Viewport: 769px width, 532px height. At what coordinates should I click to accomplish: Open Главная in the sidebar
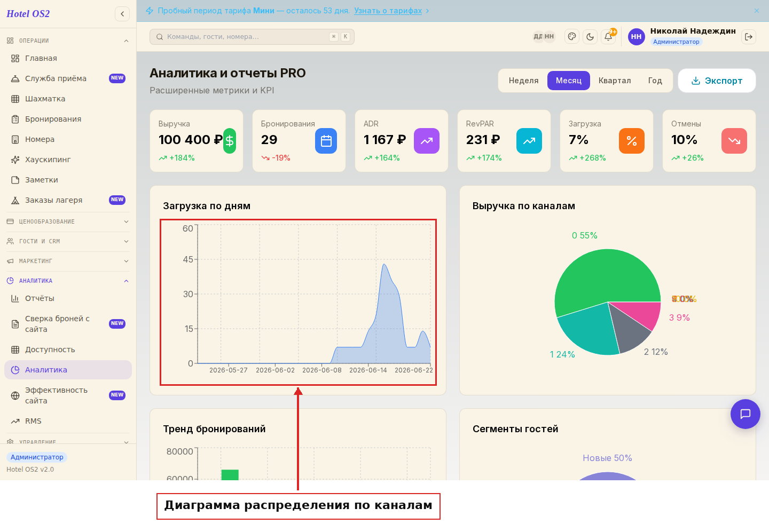[67, 58]
